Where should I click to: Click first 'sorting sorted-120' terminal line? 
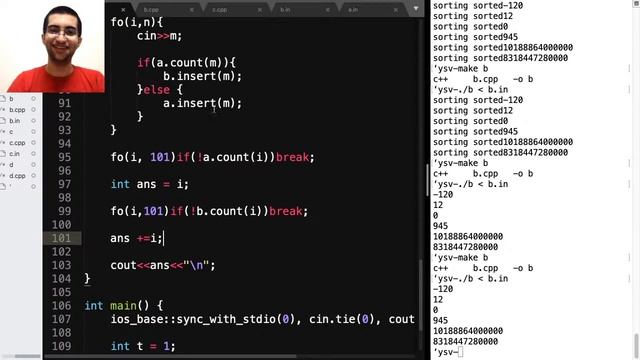click(478, 6)
